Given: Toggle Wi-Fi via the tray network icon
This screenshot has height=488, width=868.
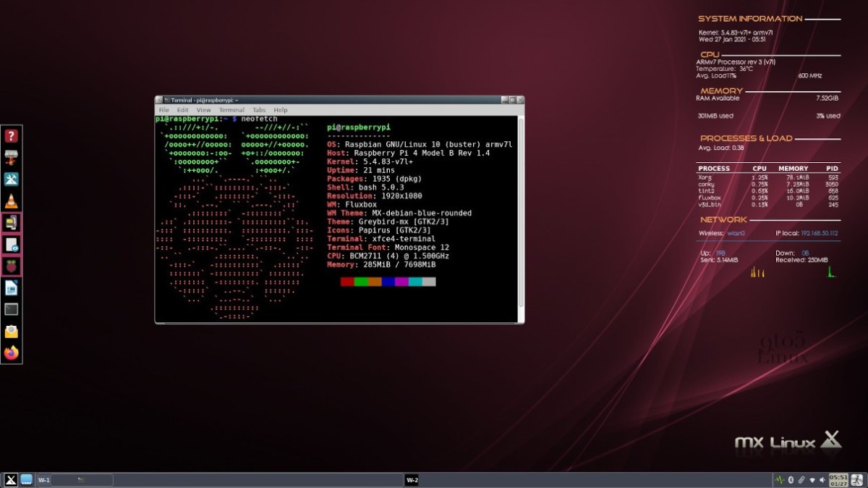Looking at the screenshot, I should pyautogui.click(x=812, y=479).
